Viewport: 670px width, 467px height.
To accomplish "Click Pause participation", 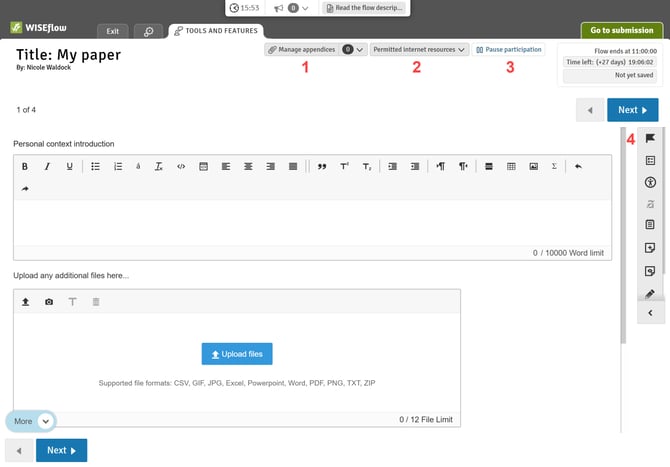I will [x=508, y=50].
